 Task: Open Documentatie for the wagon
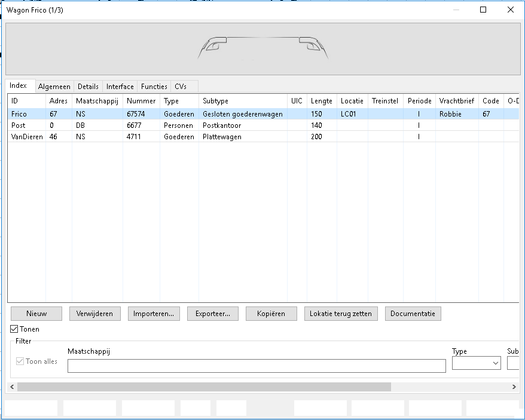coord(413,314)
